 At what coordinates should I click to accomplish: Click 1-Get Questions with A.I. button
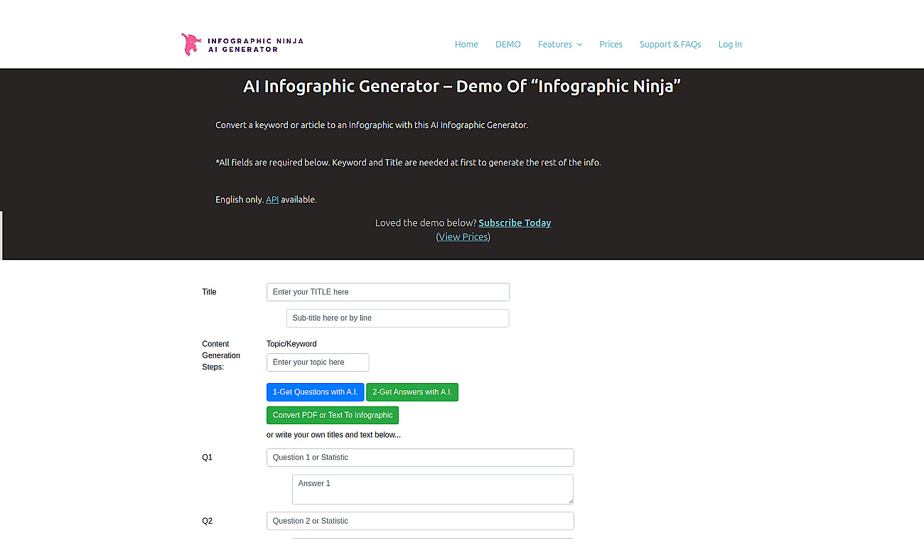point(316,392)
